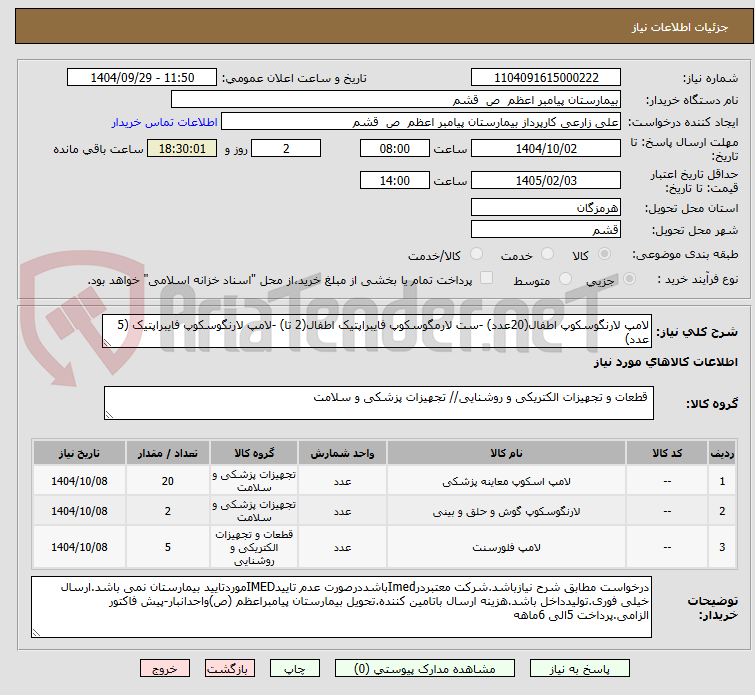Open مشاهده مدارک پیوستی (0) button
The image size is (755, 695).
click(x=425, y=669)
